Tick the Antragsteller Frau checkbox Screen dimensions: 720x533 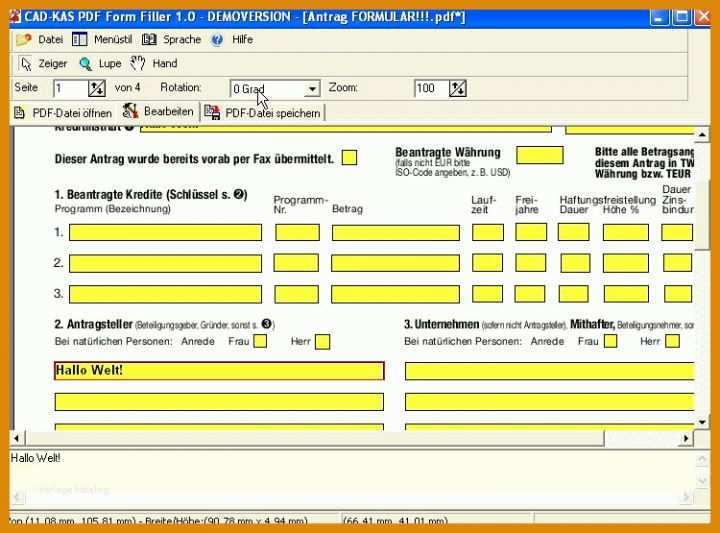(x=260, y=341)
